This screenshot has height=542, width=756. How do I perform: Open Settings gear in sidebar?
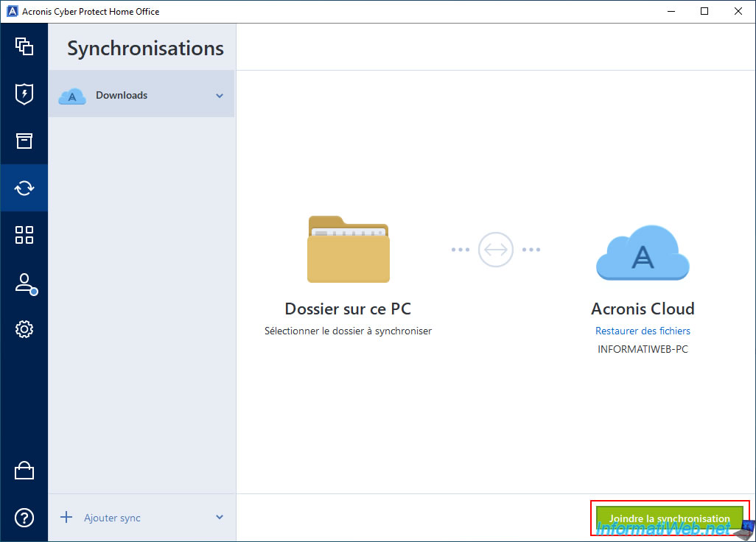(x=24, y=329)
